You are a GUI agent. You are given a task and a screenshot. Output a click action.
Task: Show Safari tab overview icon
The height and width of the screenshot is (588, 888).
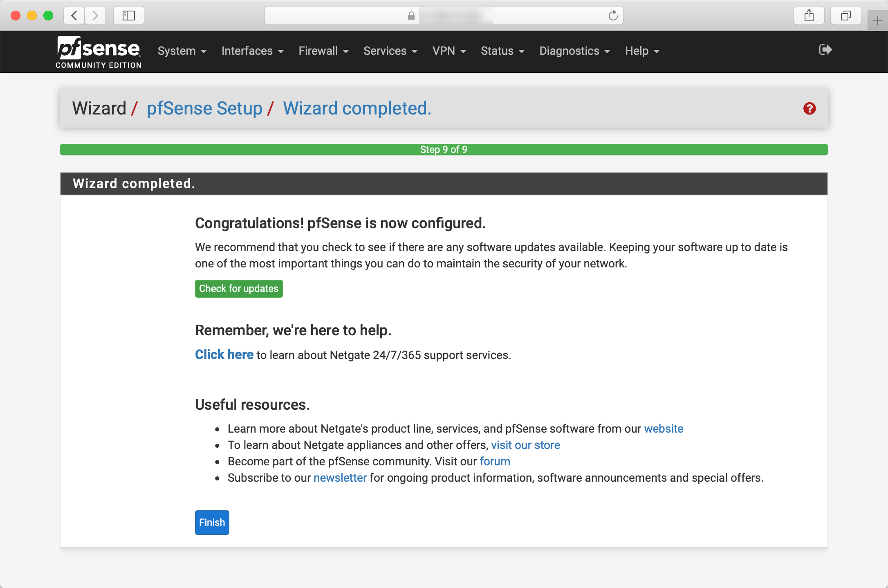(845, 16)
